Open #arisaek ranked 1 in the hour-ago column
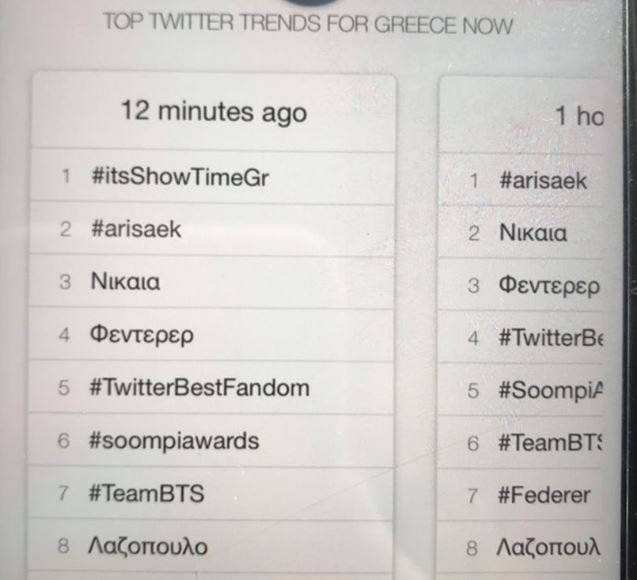 (x=542, y=181)
